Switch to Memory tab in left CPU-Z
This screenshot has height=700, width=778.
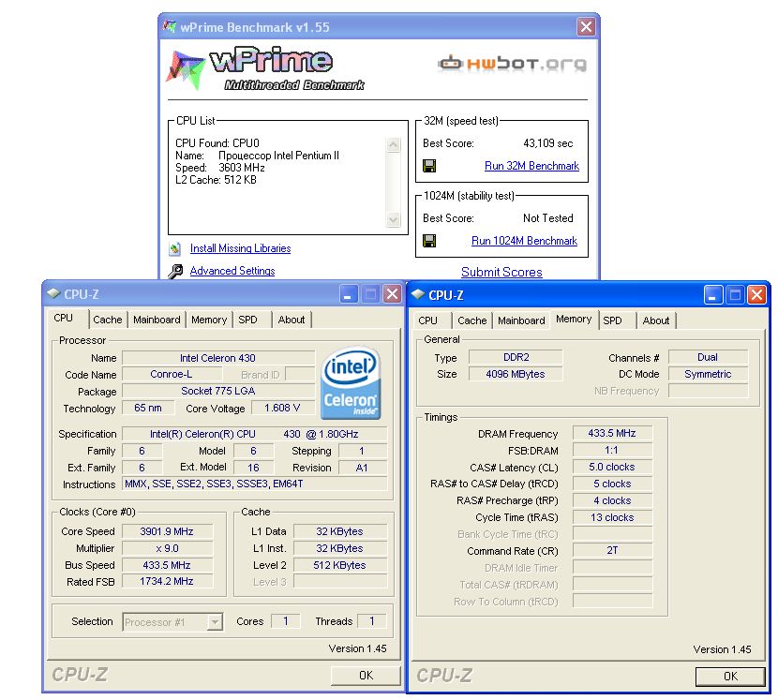(x=209, y=320)
